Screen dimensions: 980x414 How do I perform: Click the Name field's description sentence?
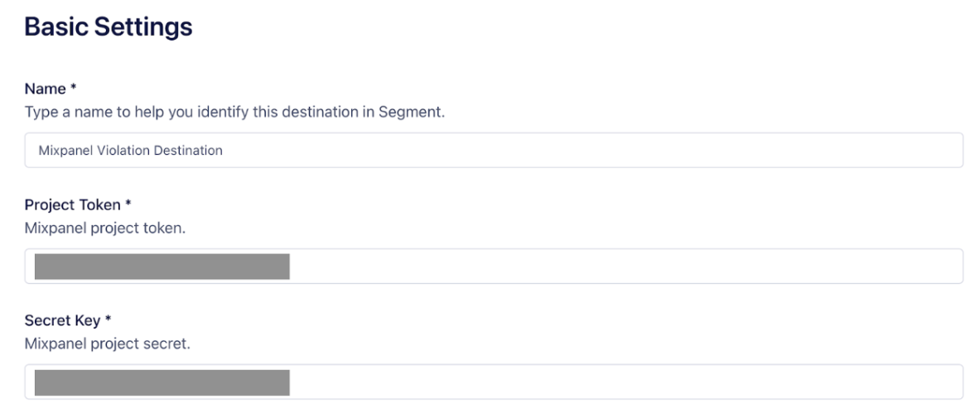(234, 113)
